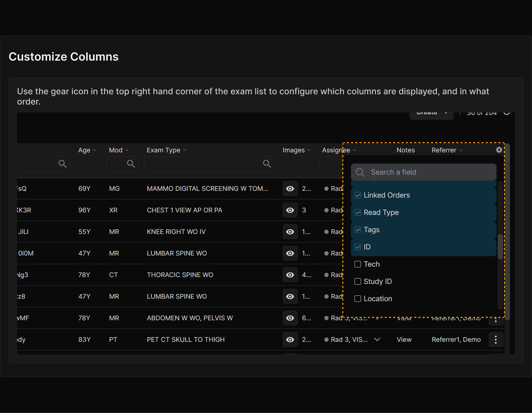Open the Exam Type column sort chevron
The image size is (532, 413).
[x=185, y=151]
